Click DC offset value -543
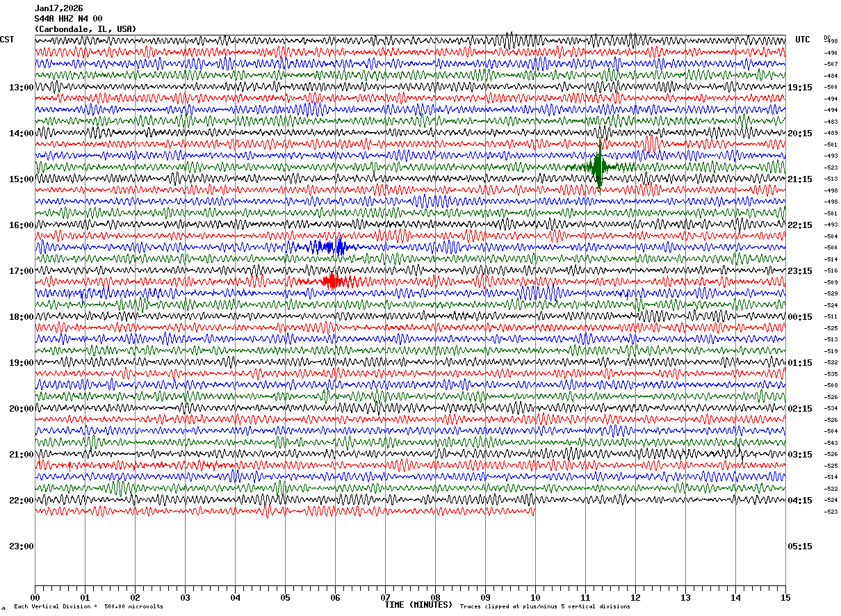The width and height of the screenshot is (841, 616). [x=831, y=443]
